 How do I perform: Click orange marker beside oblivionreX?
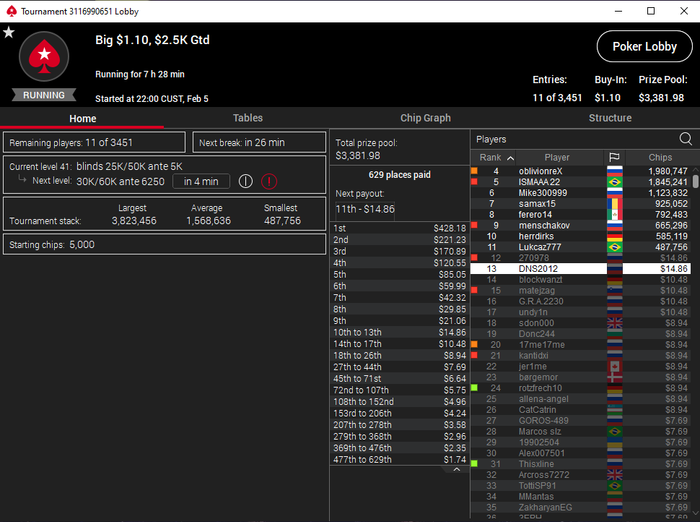tap(474, 171)
